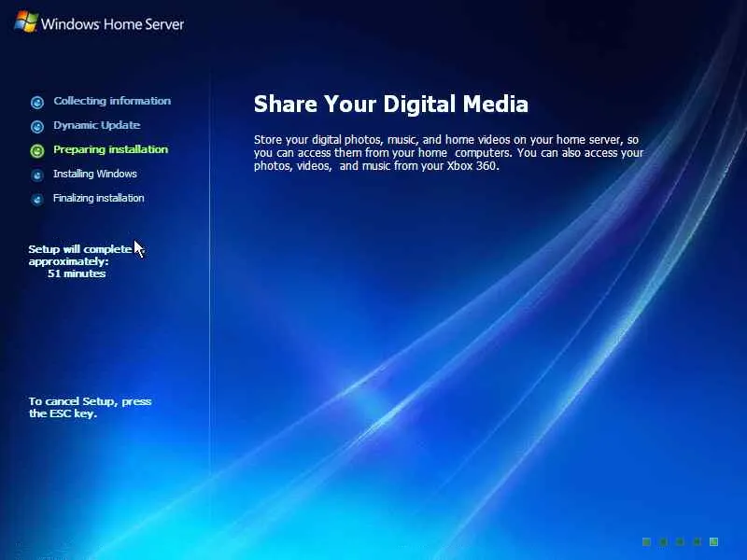The height and width of the screenshot is (560, 747).
Task: Click the Dynamic Update step icon
Action: coord(37,126)
